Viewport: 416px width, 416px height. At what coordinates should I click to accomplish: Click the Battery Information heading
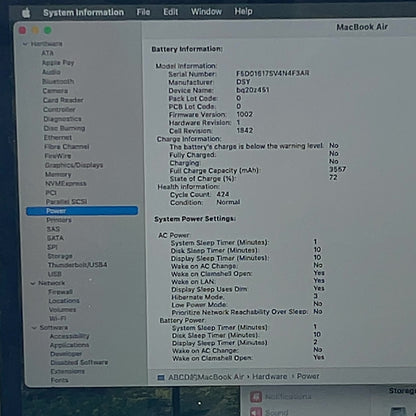[x=187, y=49]
